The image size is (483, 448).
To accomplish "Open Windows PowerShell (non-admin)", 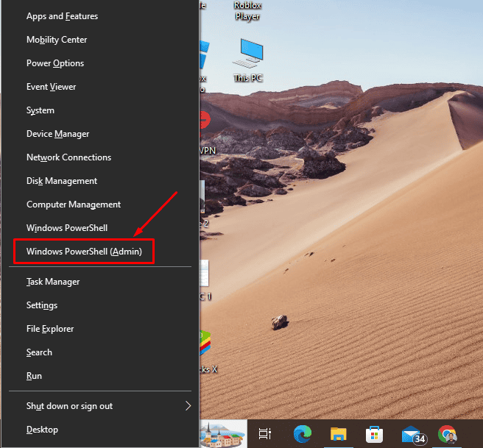I will click(100, 228).
